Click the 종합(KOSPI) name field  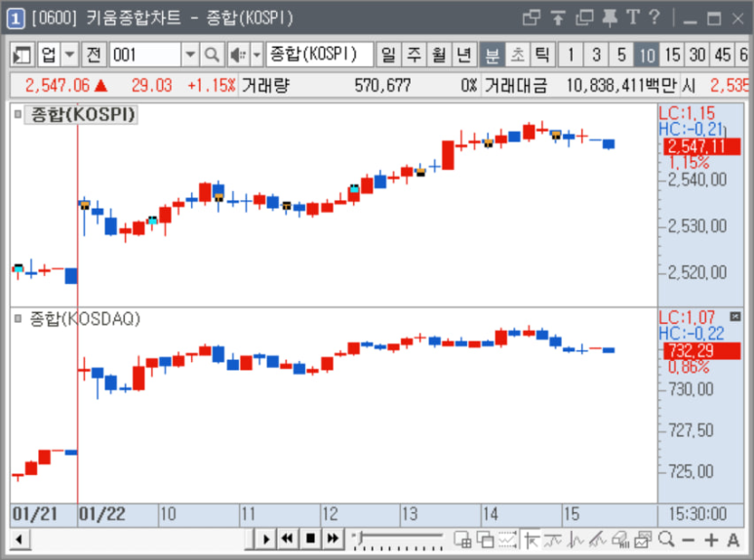[319, 55]
